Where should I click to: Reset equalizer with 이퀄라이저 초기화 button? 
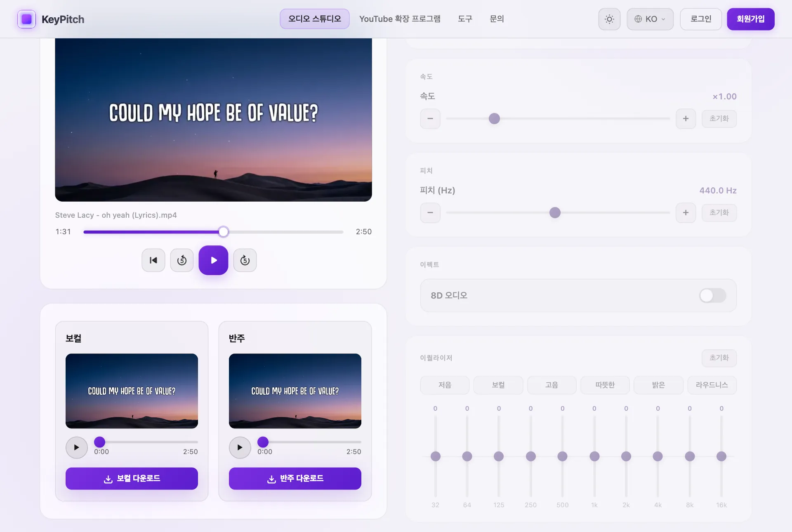[x=719, y=358]
